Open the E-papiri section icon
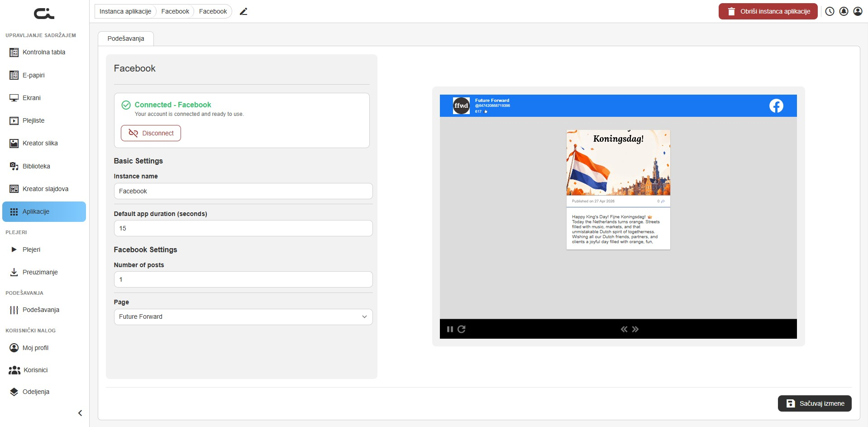The width and height of the screenshot is (868, 427). [14, 75]
